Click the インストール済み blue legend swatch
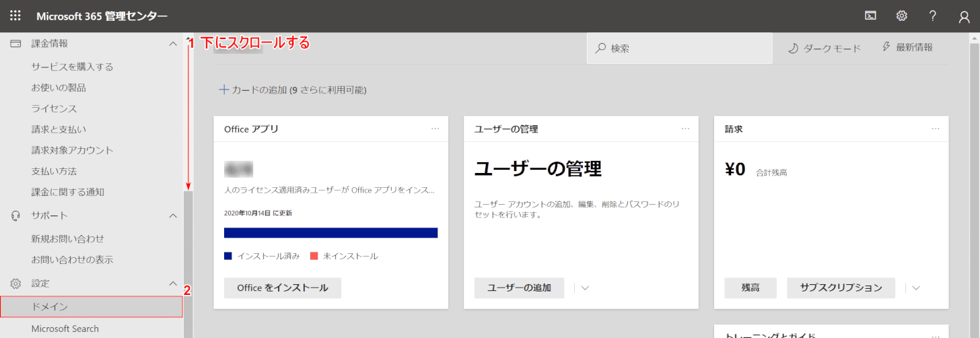Screen dimensions: 980x338 point(228,256)
